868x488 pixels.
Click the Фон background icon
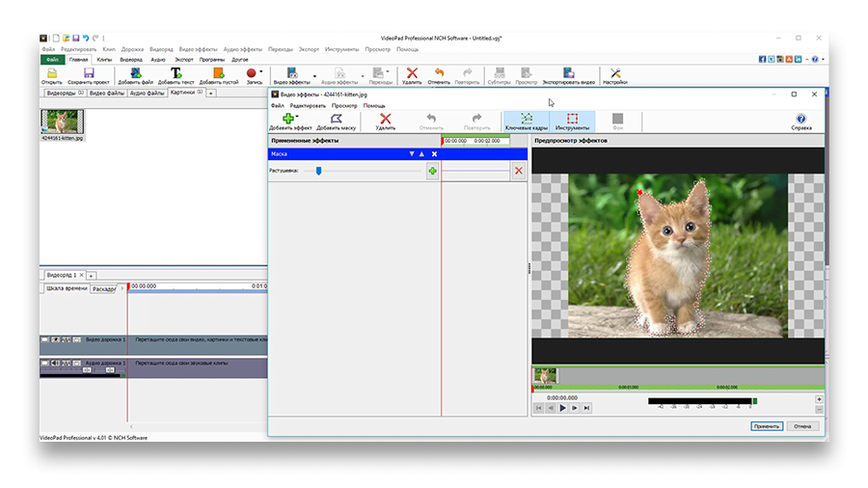click(x=618, y=119)
